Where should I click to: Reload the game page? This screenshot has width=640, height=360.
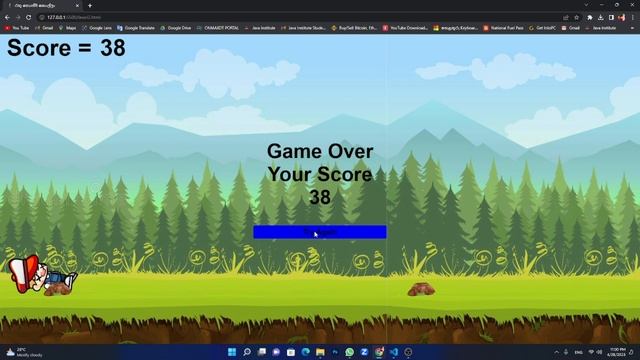click(29, 18)
